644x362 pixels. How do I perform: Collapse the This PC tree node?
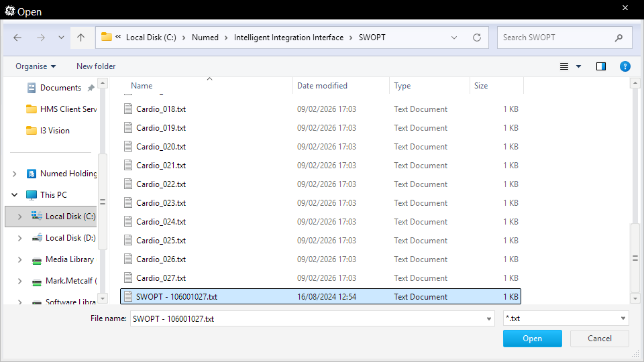[x=15, y=195]
